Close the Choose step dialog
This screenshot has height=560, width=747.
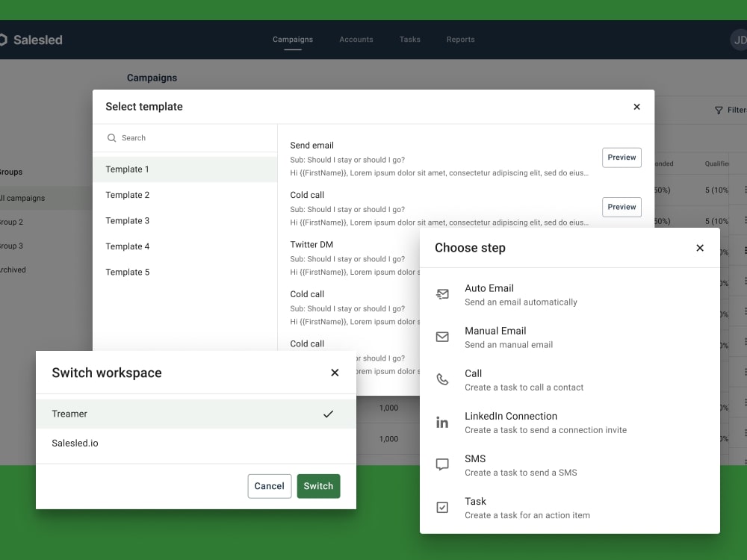click(x=700, y=248)
